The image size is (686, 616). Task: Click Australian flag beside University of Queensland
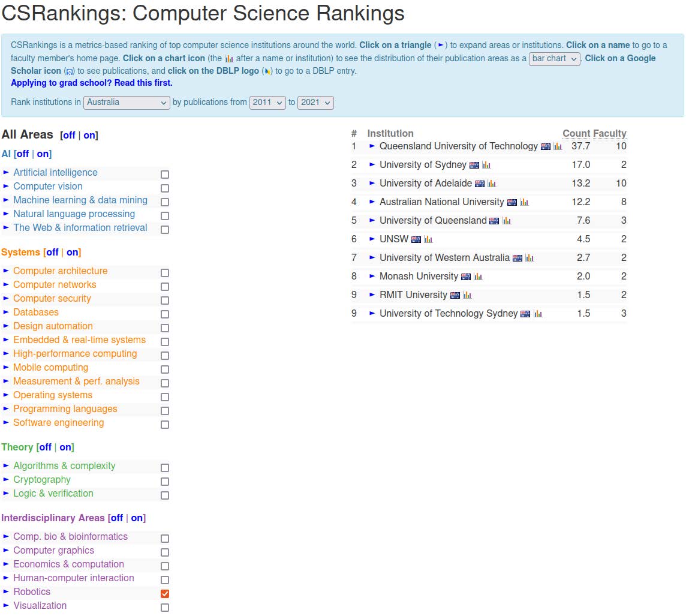point(494,221)
